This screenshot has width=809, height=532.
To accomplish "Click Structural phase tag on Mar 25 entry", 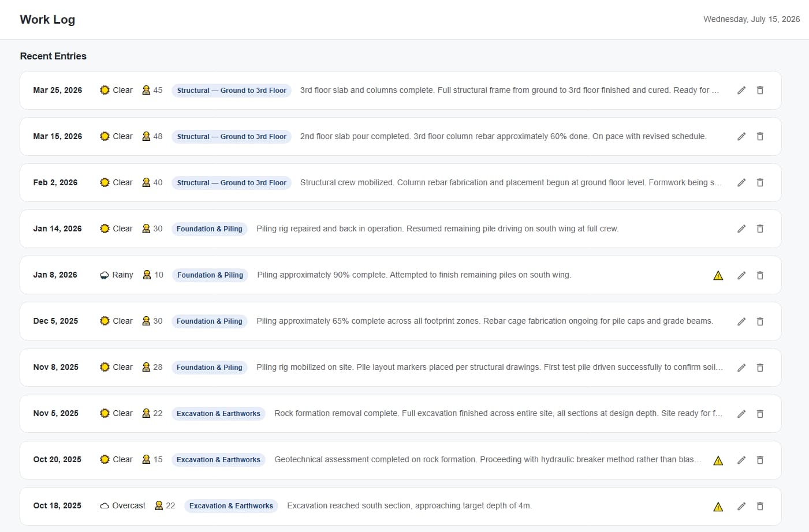I will pyautogui.click(x=232, y=91).
